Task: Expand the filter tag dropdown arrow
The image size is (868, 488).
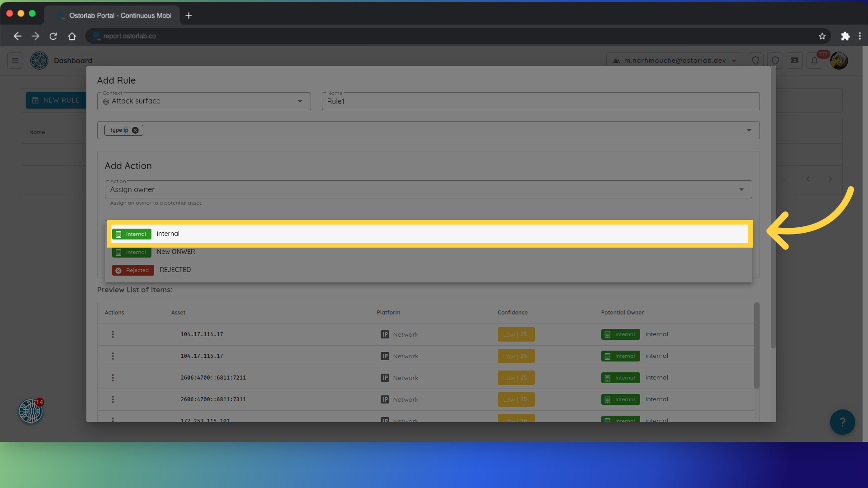Action: pos(750,130)
